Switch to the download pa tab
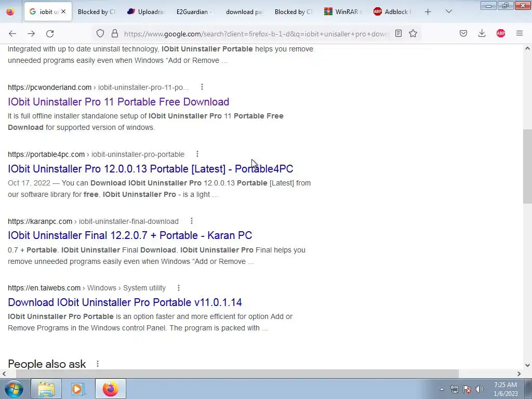This screenshot has height=399, width=532. (244, 12)
